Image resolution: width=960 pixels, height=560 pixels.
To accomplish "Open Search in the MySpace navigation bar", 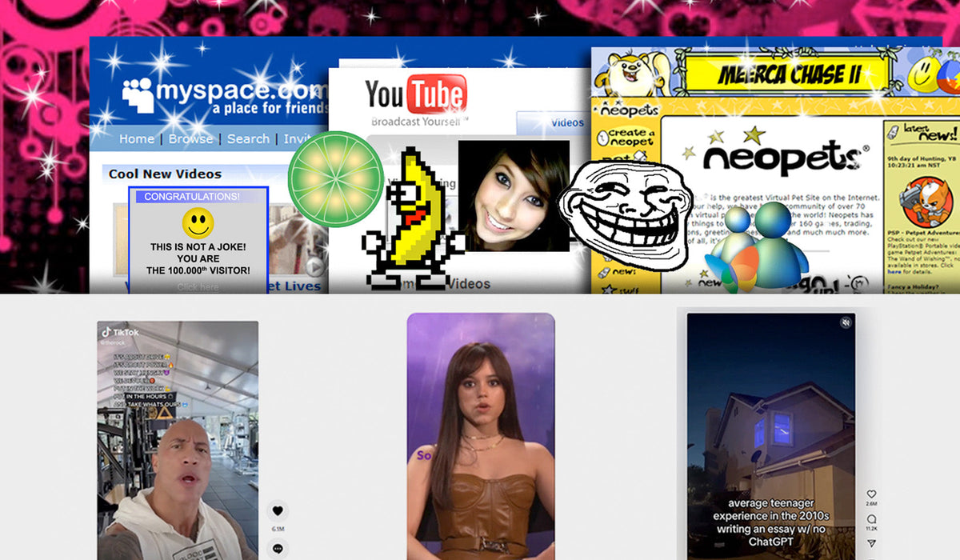I will point(248,138).
